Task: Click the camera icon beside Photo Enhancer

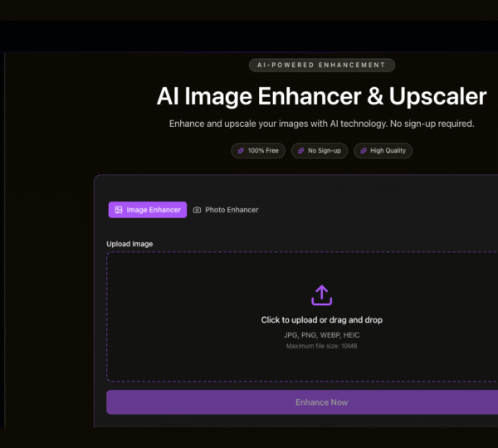Action: click(198, 210)
